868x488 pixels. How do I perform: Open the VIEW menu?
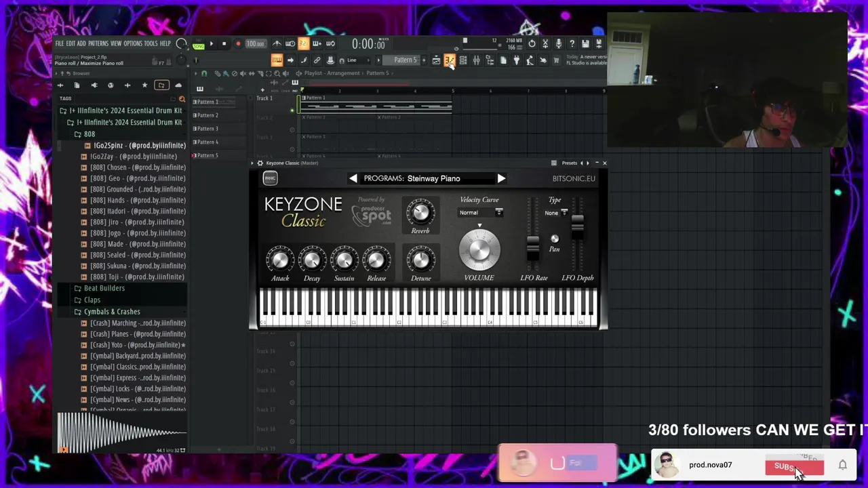pyautogui.click(x=116, y=44)
